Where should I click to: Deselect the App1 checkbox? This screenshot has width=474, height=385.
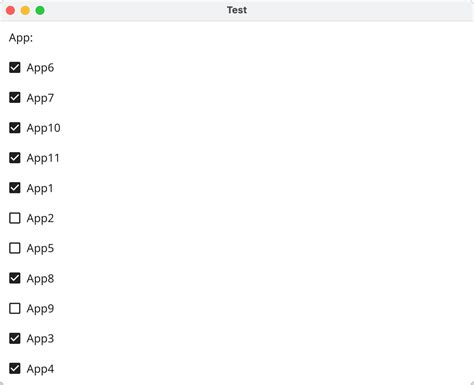coord(15,188)
